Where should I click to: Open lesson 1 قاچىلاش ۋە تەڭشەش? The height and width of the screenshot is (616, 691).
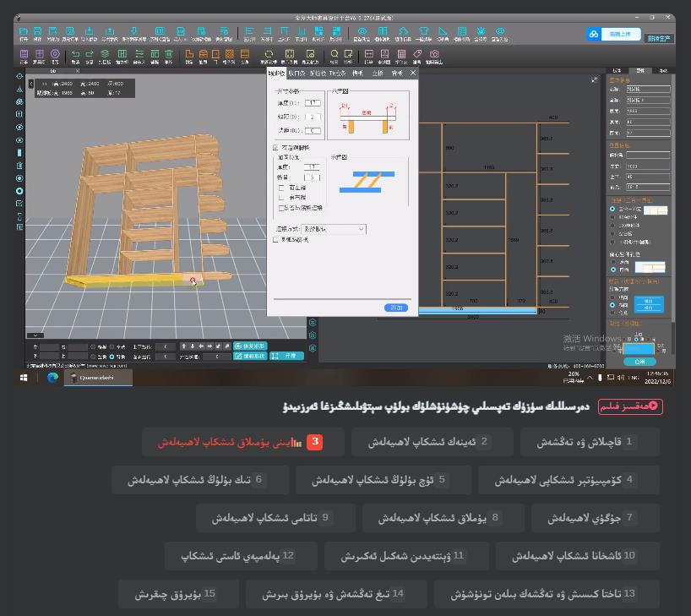[590, 442]
